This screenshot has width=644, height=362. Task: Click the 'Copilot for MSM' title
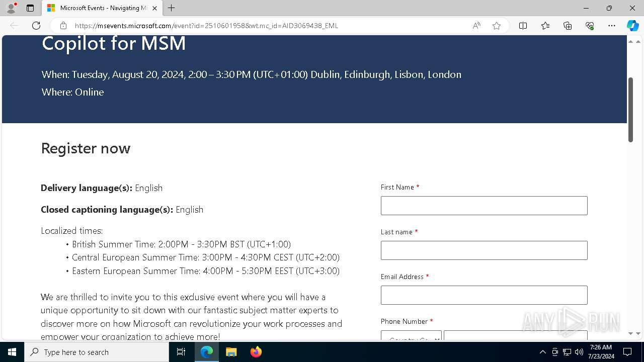[114, 43]
